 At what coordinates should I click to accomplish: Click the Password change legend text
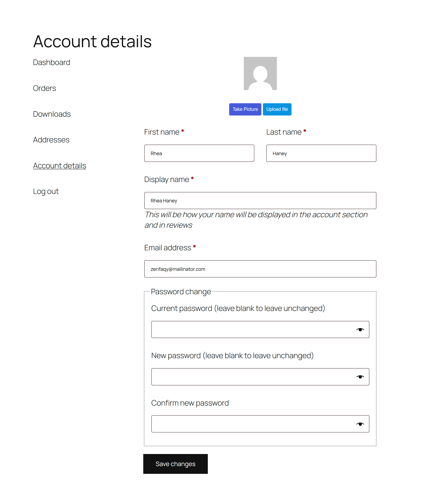(181, 292)
